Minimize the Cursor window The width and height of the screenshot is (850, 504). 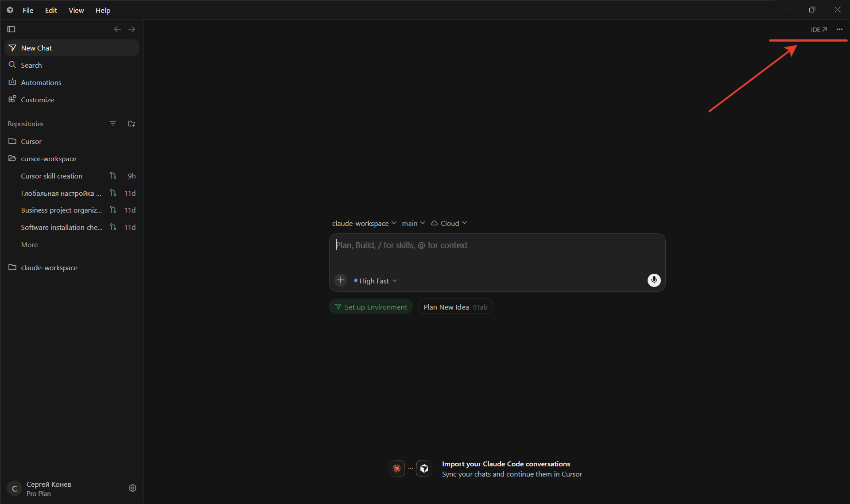point(787,10)
